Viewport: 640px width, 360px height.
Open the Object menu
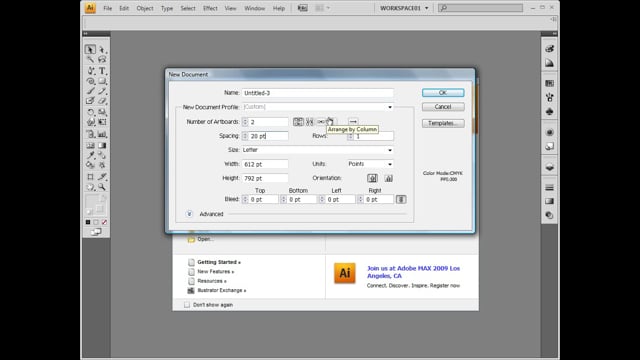point(145,8)
